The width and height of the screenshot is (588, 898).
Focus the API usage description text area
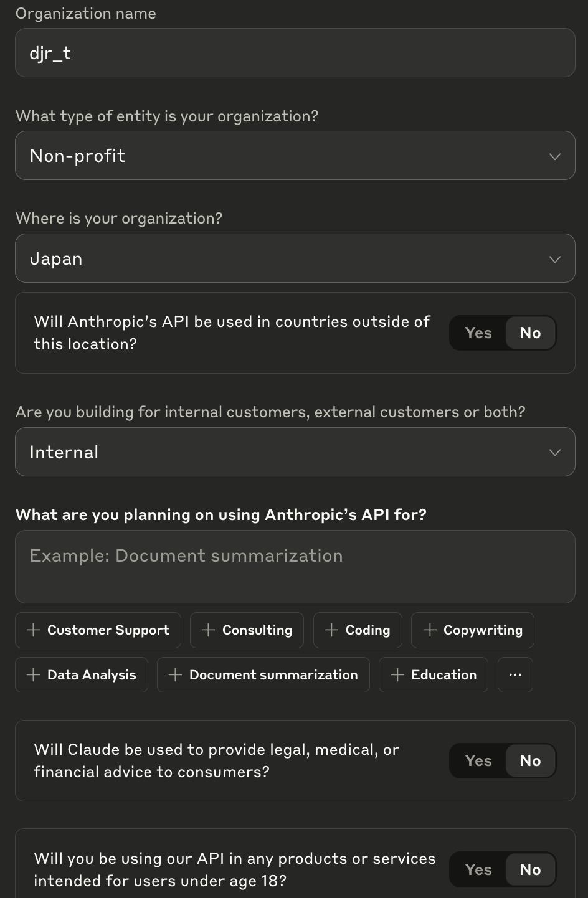pyautogui.click(x=295, y=567)
